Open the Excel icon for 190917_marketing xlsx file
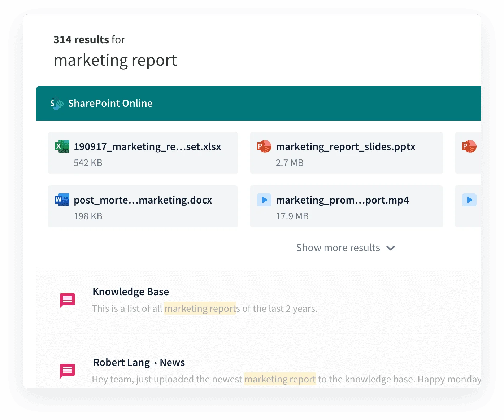Image resolution: width=504 pixels, height=420 pixels. [62, 146]
